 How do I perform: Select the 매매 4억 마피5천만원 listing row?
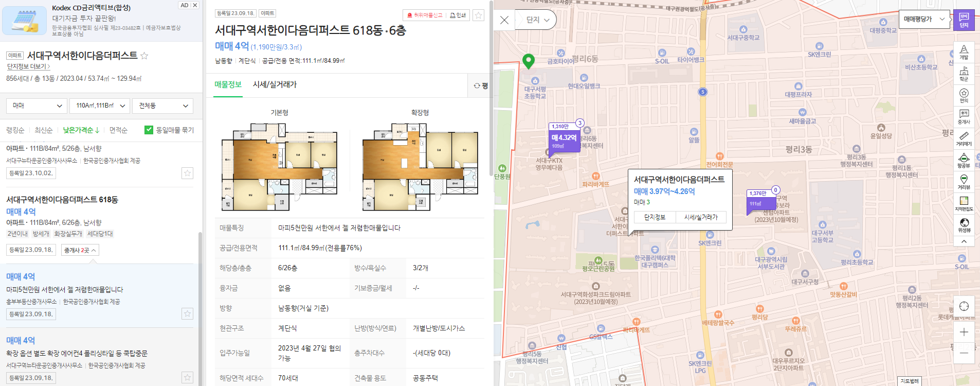point(99,295)
